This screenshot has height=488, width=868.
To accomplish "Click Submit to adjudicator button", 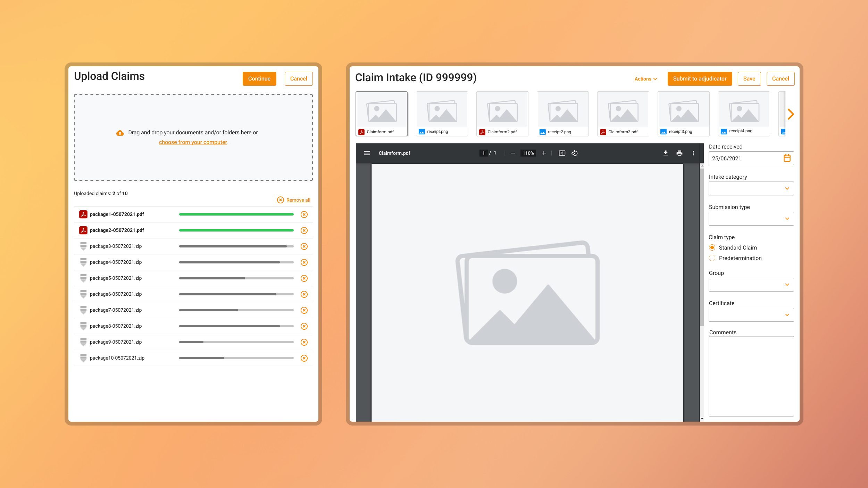I will (699, 79).
